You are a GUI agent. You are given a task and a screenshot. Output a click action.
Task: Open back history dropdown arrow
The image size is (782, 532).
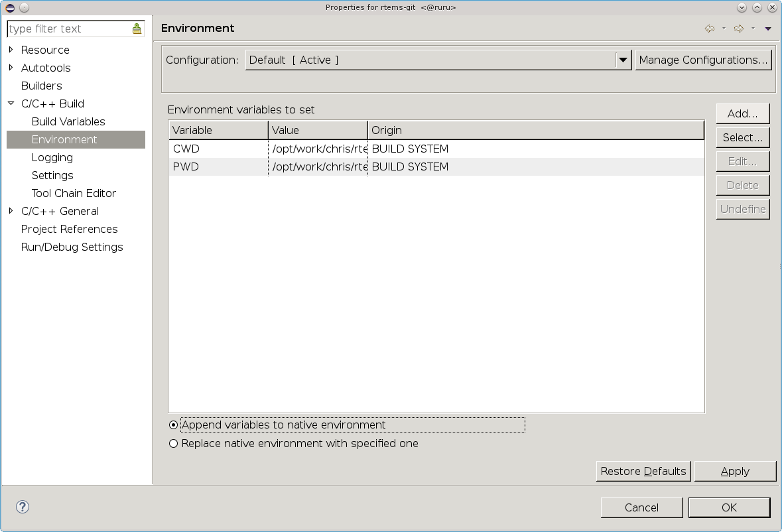pyautogui.click(x=724, y=29)
